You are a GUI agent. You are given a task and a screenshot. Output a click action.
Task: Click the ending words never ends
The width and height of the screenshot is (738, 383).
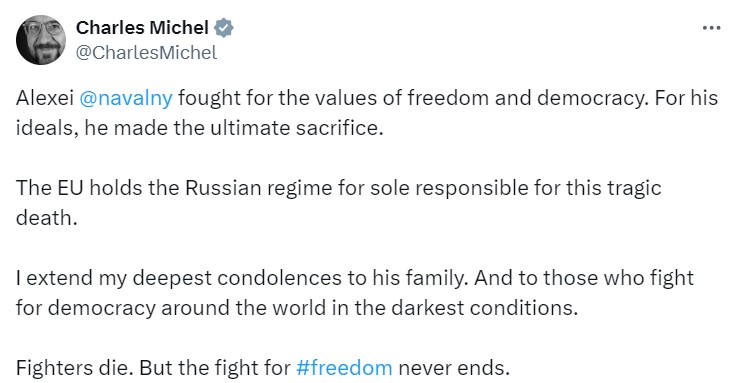(x=454, y=367)
